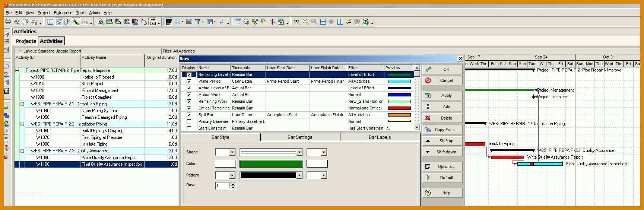
Task: Uncheck Display for Actual Work bar
Action: tap(189, 95)
